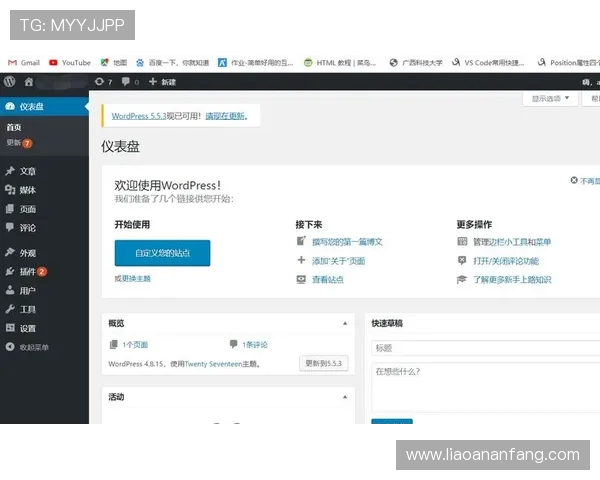Open the WordPress logo menu
The width and height of the screenshot is (600, 480).
(x=9, y=82)
